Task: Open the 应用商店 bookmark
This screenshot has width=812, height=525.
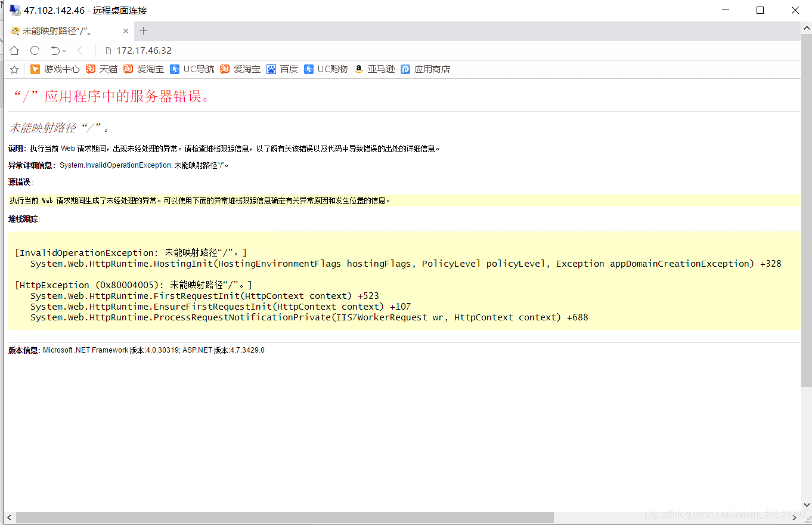Action: pyautogui.click(x=426, y=69)
